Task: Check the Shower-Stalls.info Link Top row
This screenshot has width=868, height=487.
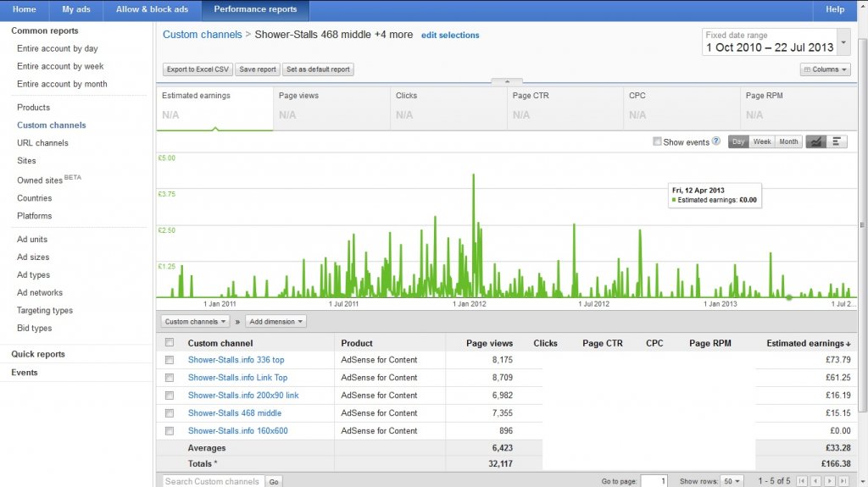Action: pos(170,378)
